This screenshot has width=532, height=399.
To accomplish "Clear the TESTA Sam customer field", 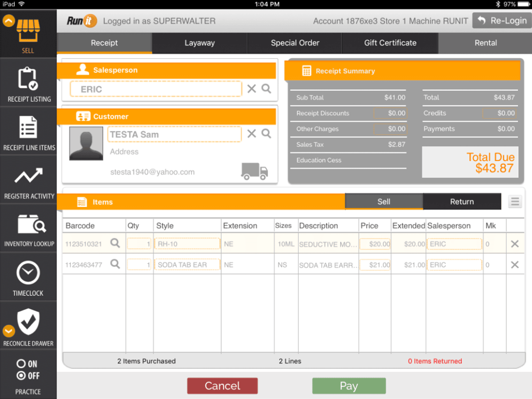I will point(252,134).
